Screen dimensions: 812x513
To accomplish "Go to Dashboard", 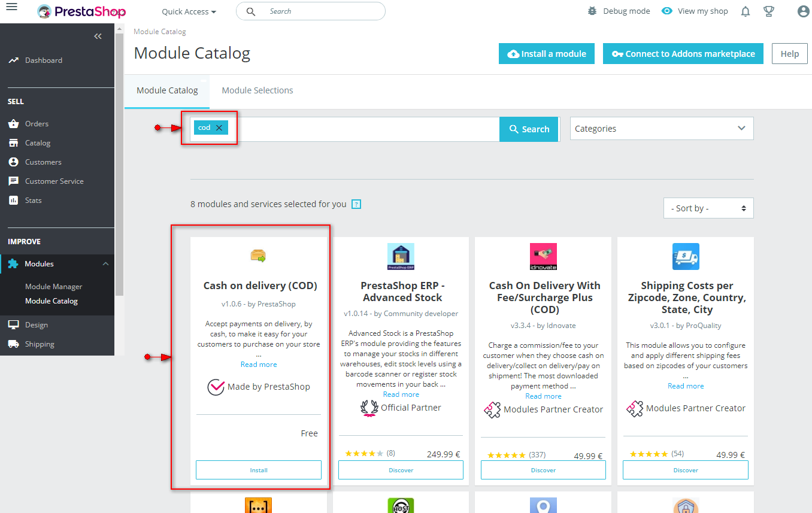I will pyautogui.click(x=44, y=60).
